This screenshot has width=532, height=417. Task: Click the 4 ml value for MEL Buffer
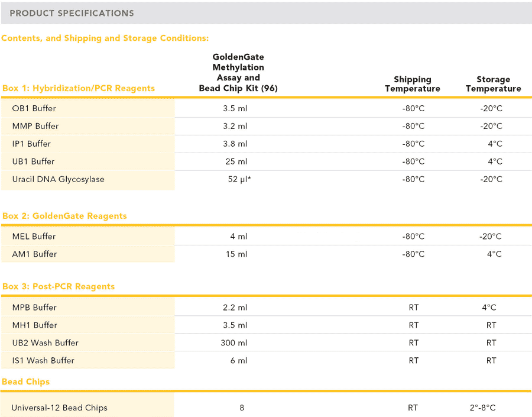(x=239, y=237)
